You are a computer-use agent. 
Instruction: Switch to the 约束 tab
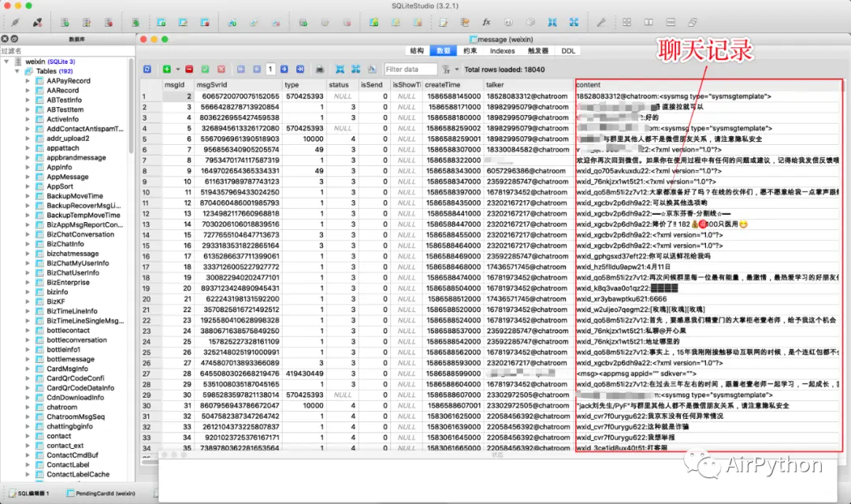click(x=470, y=51)
